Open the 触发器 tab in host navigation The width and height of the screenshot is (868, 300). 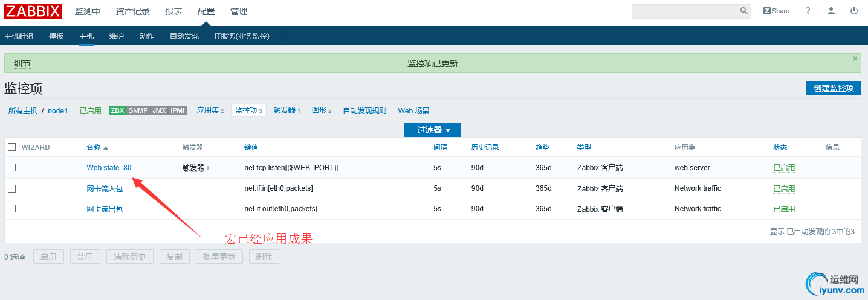(x=287, y=110)
